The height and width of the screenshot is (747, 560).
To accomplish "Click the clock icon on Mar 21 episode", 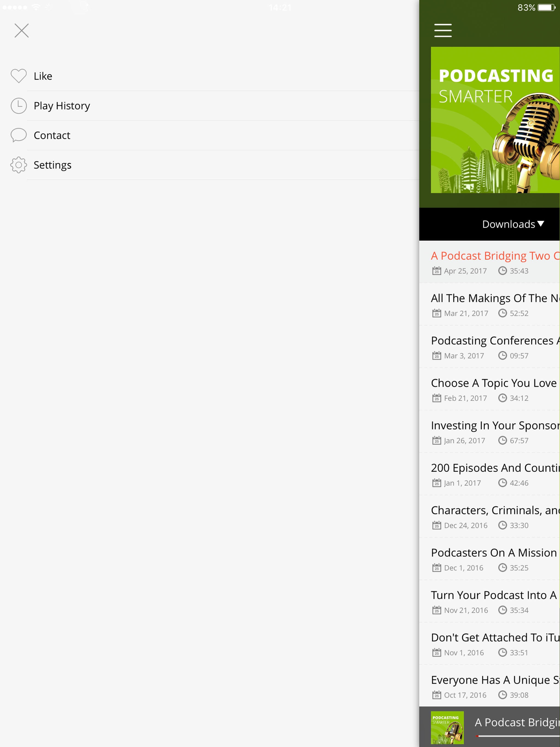I will (x=502, y=313).
